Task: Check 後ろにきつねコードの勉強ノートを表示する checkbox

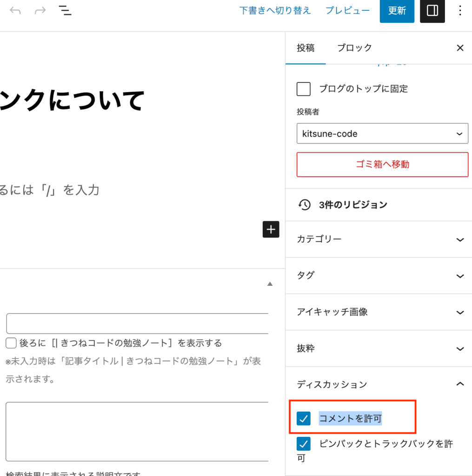Action: (11, 343)
